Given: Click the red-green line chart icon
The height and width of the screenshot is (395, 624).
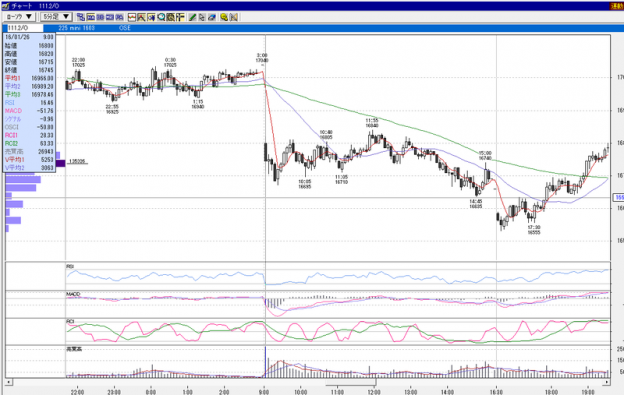Looking at the screenshot, I should pyautogui.click(x=132, y=17).
